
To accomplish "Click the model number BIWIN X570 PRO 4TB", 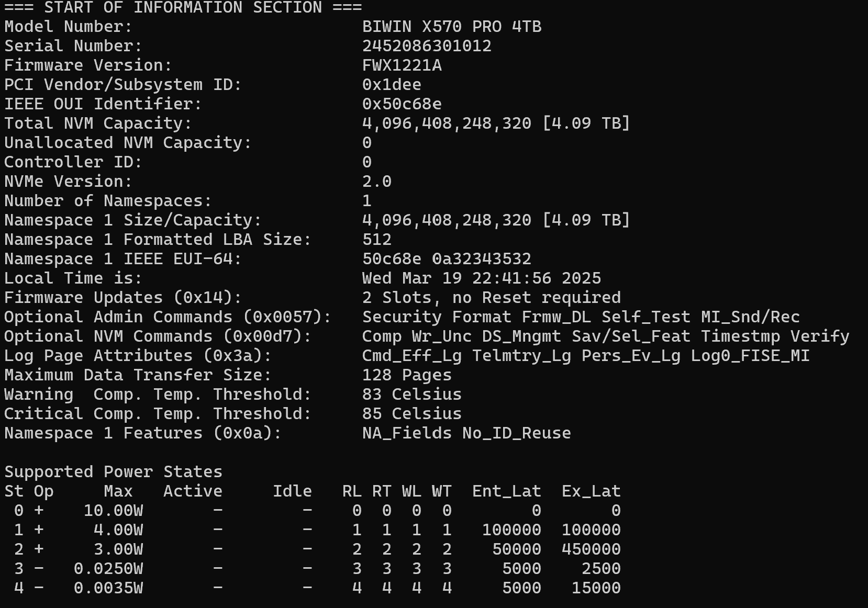I will coord(451,27).
